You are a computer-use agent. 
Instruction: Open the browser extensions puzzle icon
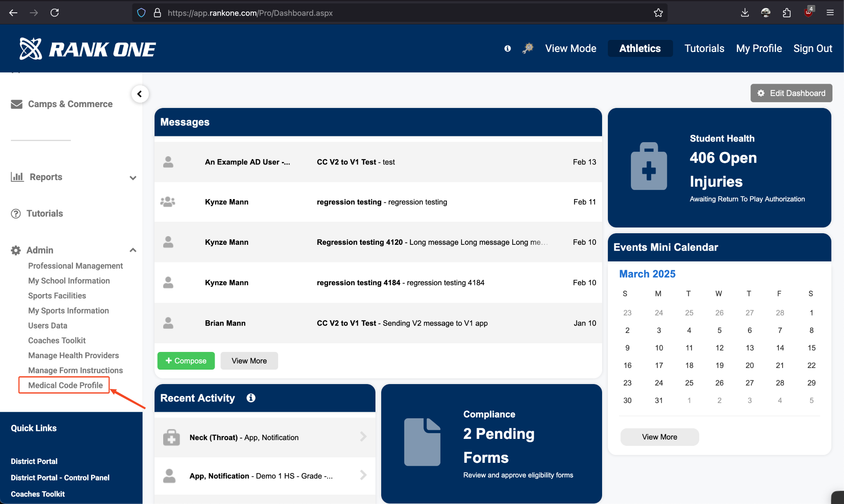tap(787, 13)
